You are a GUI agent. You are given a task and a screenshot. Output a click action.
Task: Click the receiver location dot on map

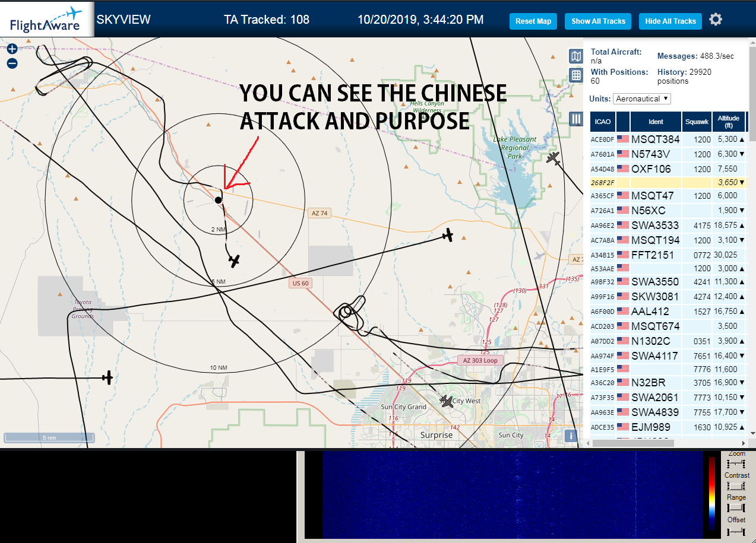pos(218,200)
